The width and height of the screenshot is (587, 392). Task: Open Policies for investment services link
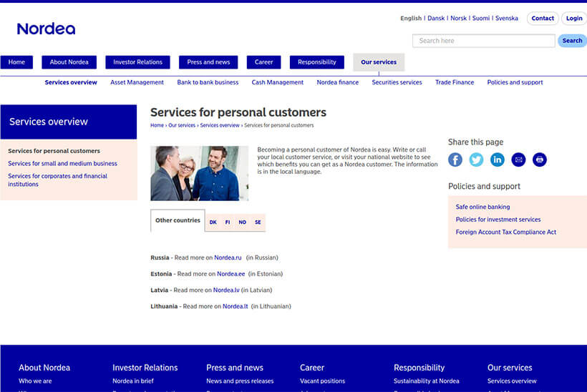click(x=498, y=220)
